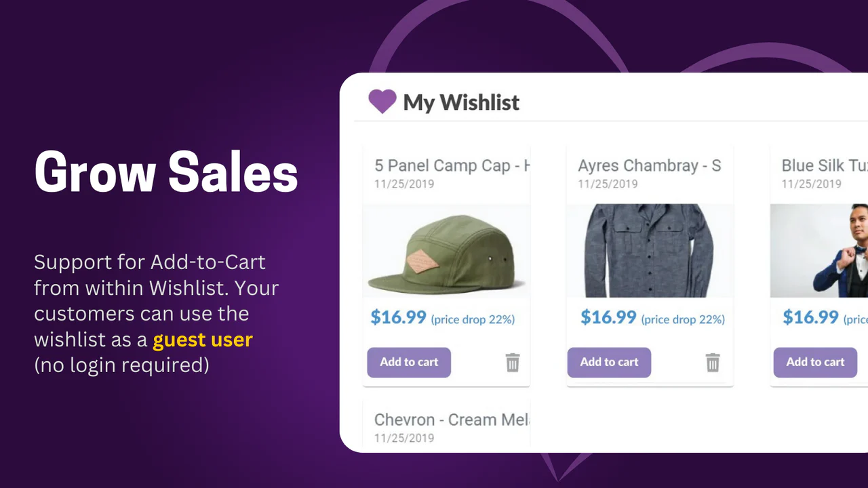This screenshot has width=868, height=488.
Task: Add the Ayres Chambray to cart
Action: (608, 362)
